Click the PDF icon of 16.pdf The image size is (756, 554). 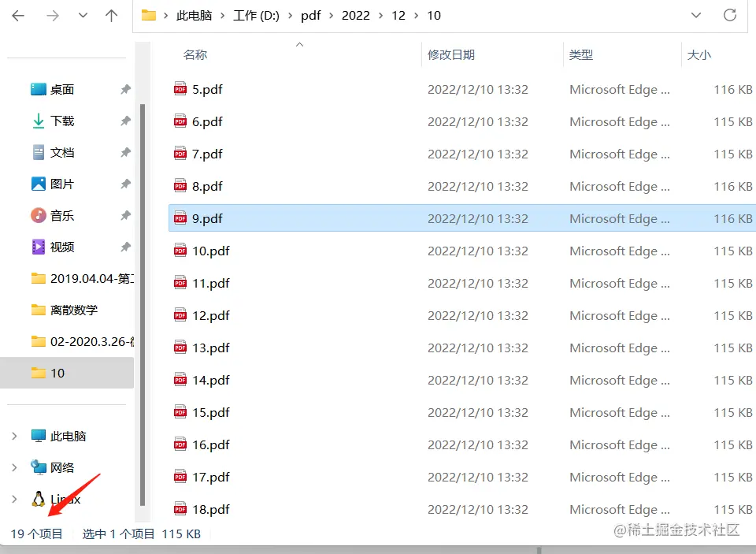(180, 444)
